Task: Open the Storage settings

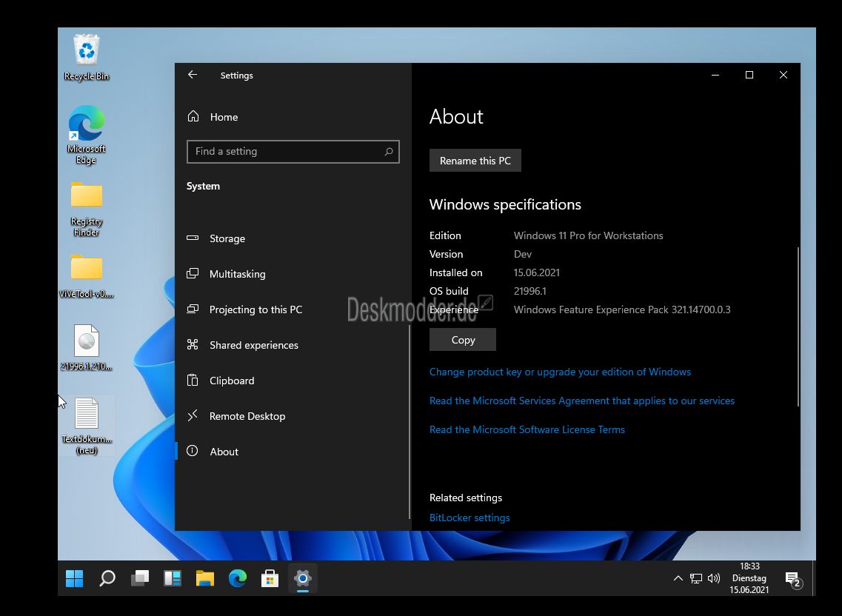Action: tap(293, 238)
